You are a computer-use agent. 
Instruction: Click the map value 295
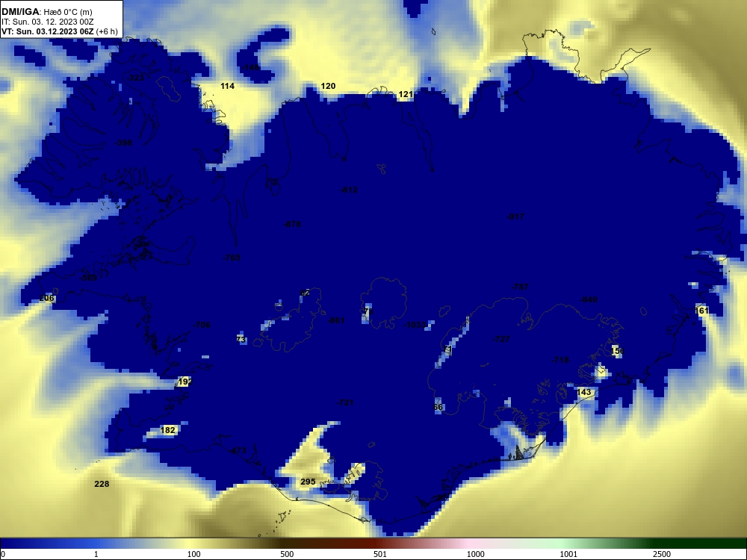point(308,482)
